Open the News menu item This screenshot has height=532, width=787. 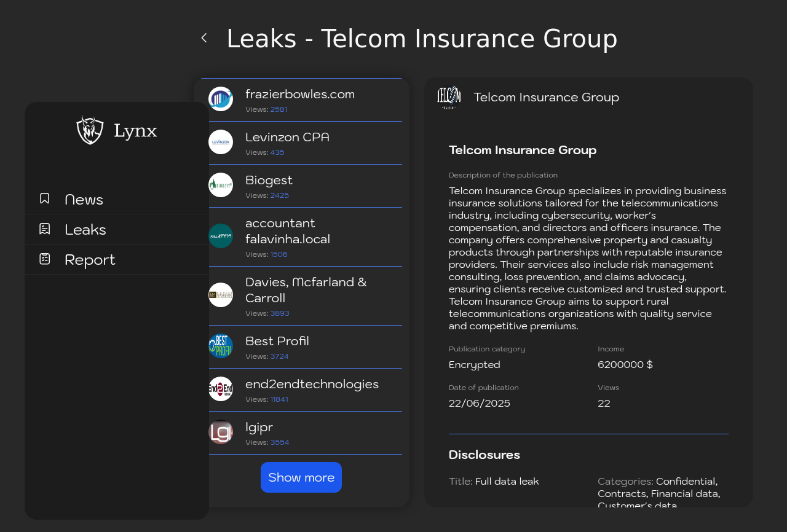[x=117, y=199]
